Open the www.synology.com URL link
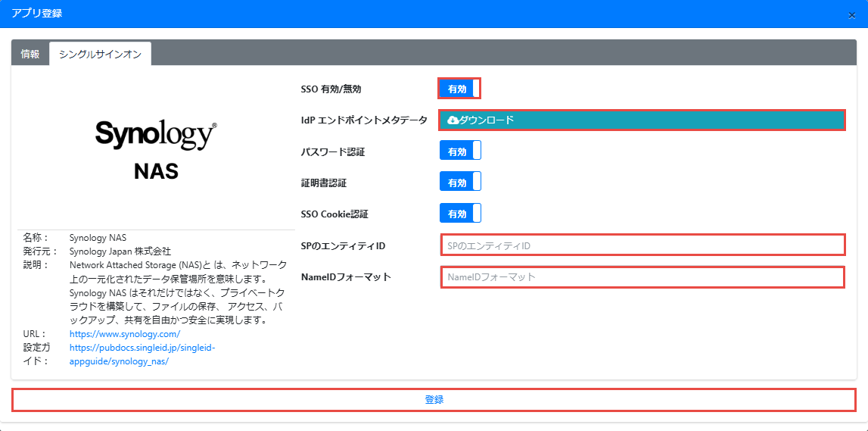This screenshot has height=431, width=868. tap(124, 334)
